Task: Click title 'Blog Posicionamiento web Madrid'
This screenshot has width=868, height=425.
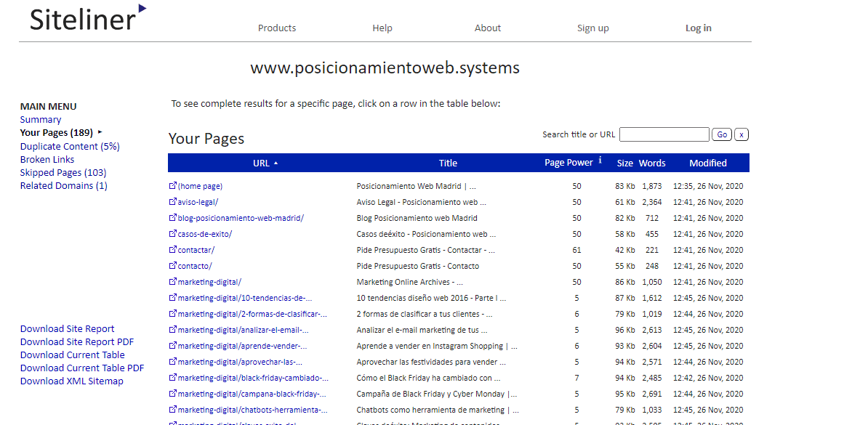Action: click(x=417, y=218)
